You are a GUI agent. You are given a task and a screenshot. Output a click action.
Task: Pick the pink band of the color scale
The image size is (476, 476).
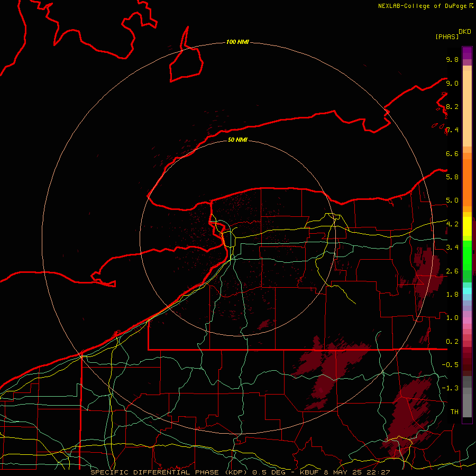tap(467, 320)
